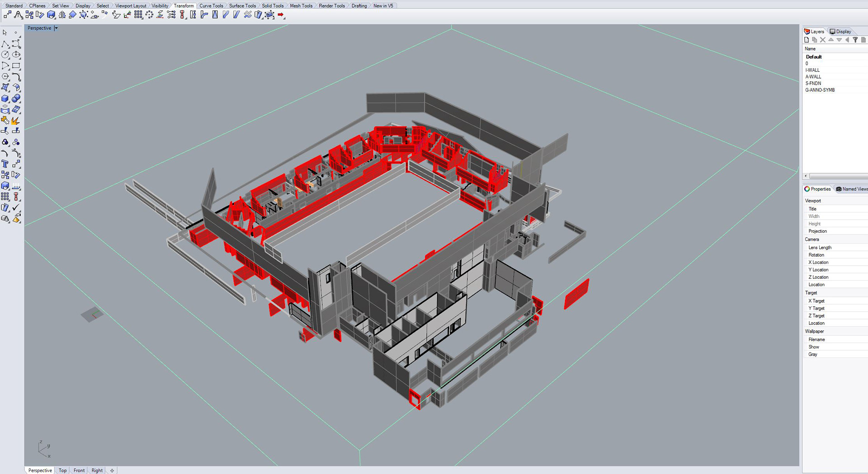Click the Lens Length property row
This screenshot has width=868, height=474.
point(835,248)
